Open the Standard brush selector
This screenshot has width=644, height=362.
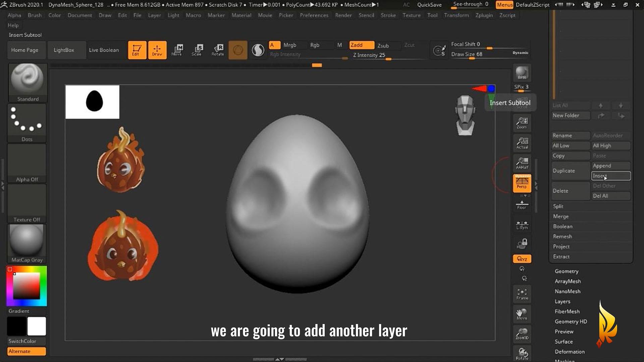[28, 82]
